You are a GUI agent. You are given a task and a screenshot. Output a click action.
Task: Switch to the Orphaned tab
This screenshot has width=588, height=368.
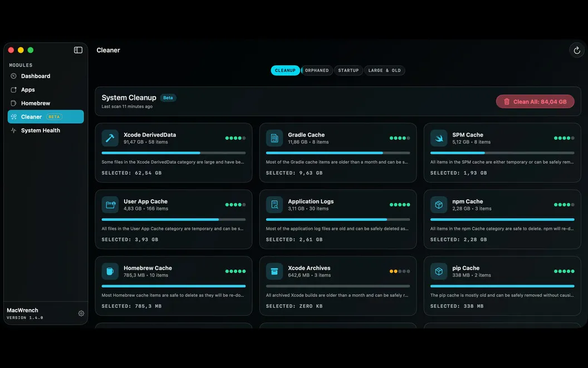tap(317, 70)
